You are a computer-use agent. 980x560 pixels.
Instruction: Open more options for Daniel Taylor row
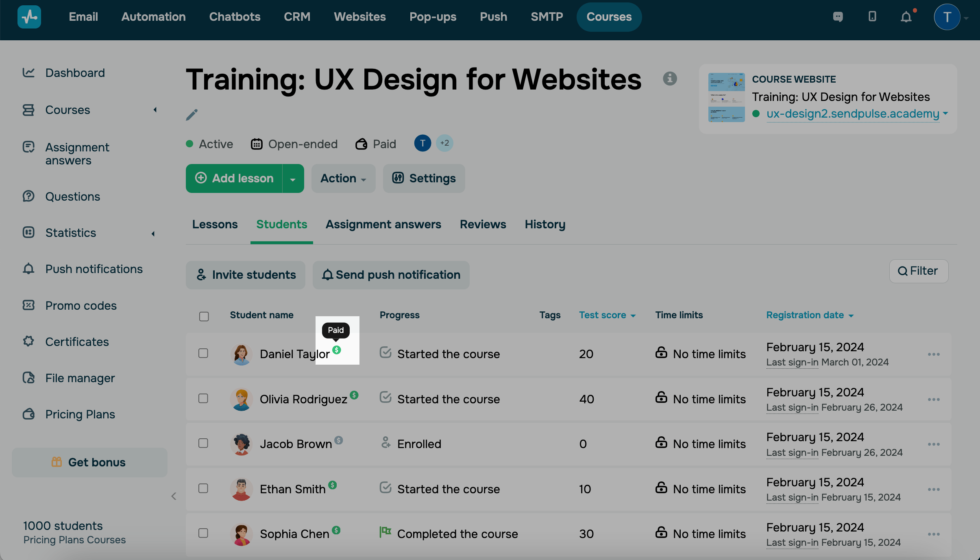pos(934,354)
